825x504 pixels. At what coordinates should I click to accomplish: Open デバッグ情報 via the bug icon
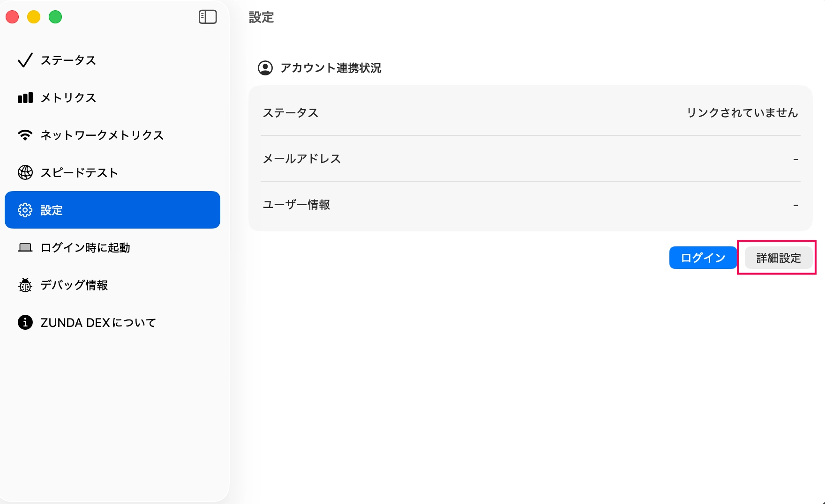tap(25, 285)
